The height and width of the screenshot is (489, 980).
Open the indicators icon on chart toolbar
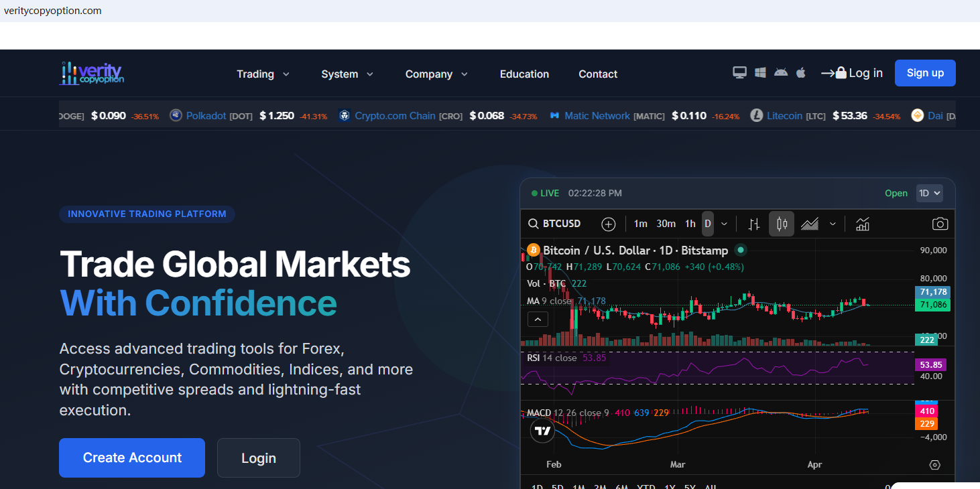[863, 224]
